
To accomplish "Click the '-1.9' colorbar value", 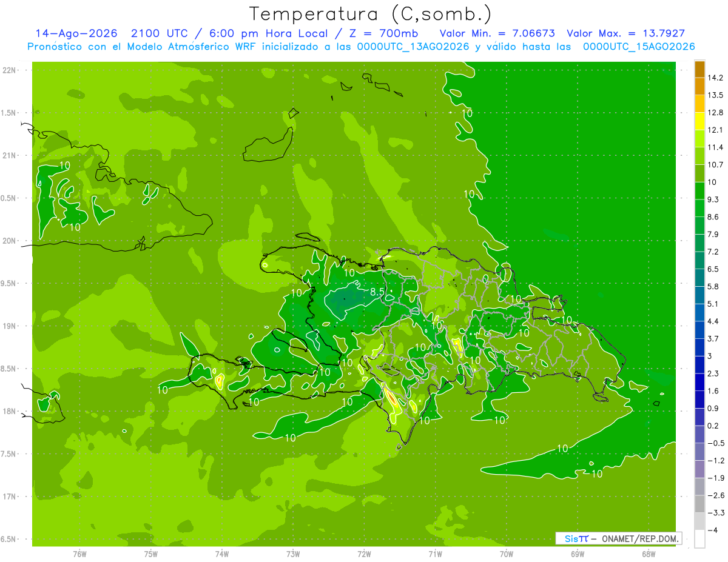I will click(x=715, y=478).
